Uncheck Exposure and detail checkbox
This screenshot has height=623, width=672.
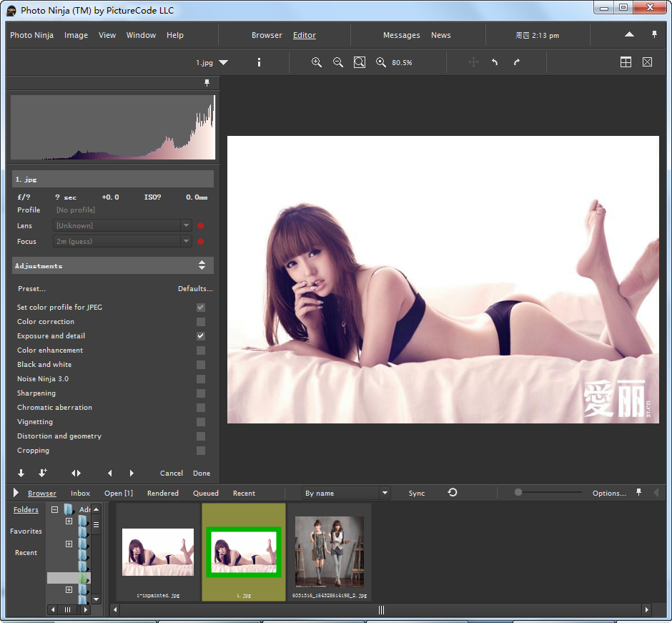[x=201, y=336]
